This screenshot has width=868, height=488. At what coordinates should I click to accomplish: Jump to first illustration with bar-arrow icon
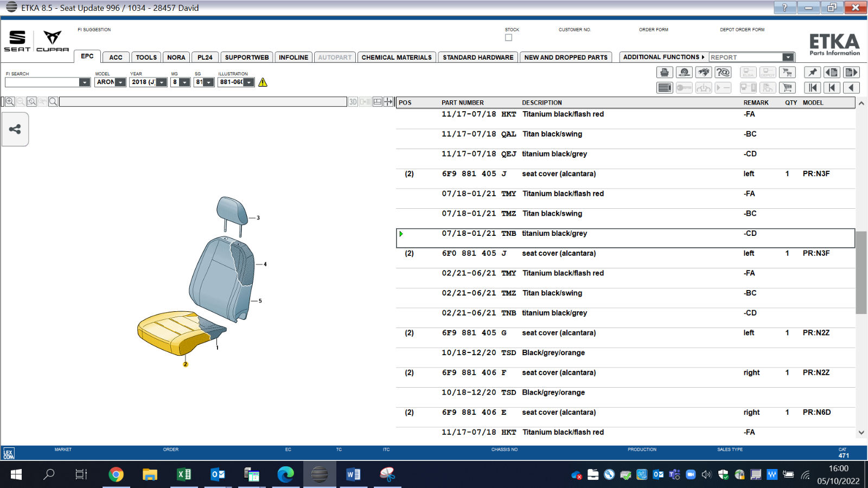(x=812, y=88)
